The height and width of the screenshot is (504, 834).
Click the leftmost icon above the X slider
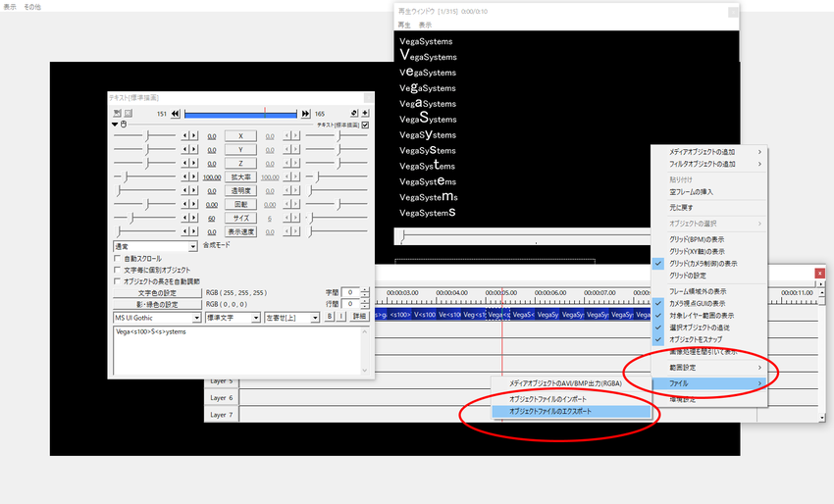[118, 113]
